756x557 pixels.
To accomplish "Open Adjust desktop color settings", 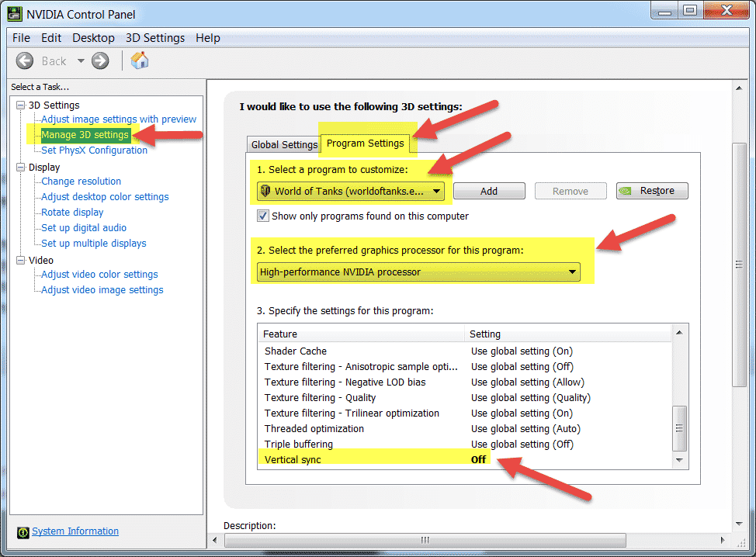I will tap(105, 196).
